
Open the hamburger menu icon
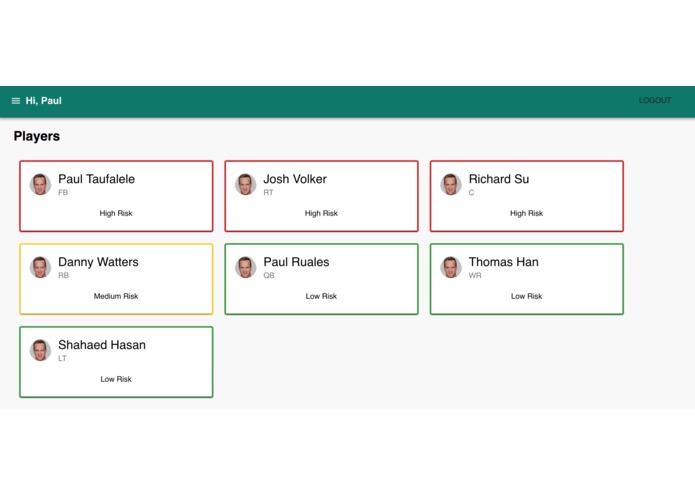pyautogui.click(x=16, y=101)
